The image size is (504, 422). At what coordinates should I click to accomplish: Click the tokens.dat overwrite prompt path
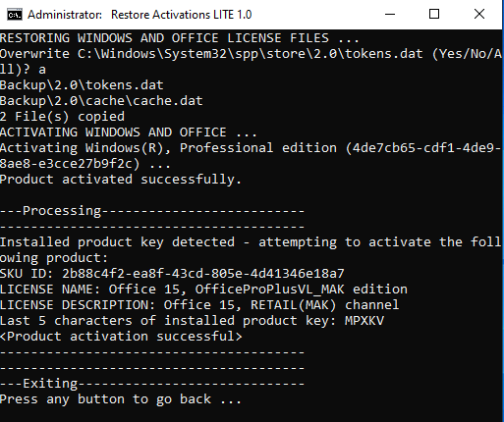tap(251, 54)
